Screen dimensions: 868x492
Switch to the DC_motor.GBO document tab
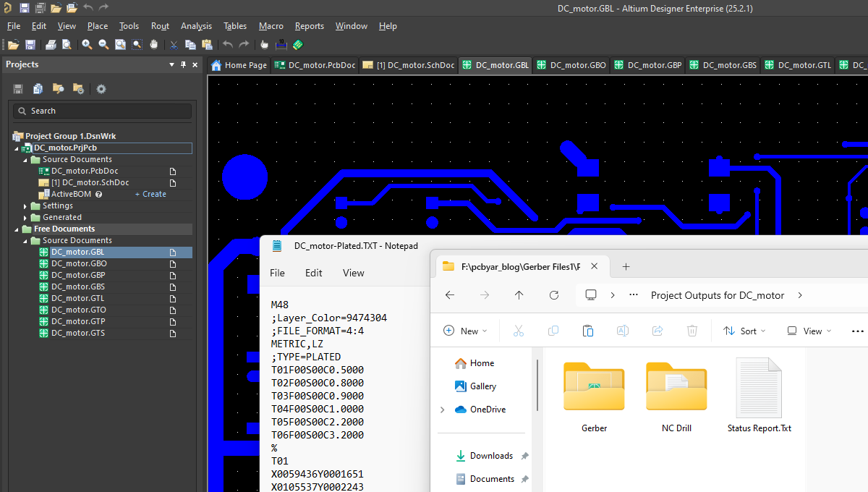pyautogui.click(x=570, y=65)
